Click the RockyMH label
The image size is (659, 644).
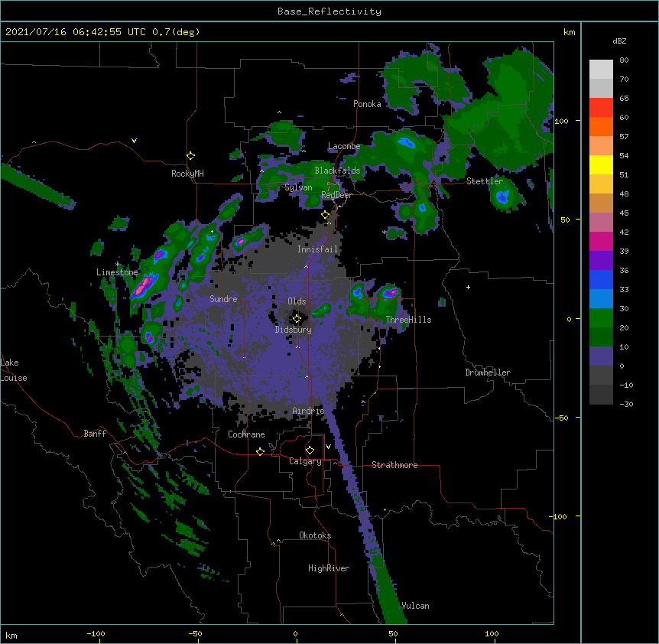pos(187,173)
